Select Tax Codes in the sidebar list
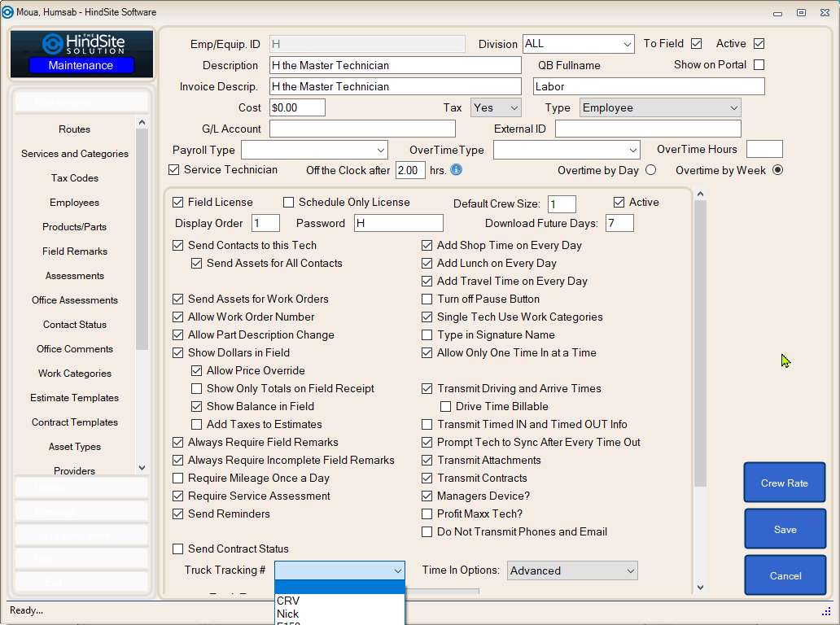840x625 pixels. click(x=74, y=178)
